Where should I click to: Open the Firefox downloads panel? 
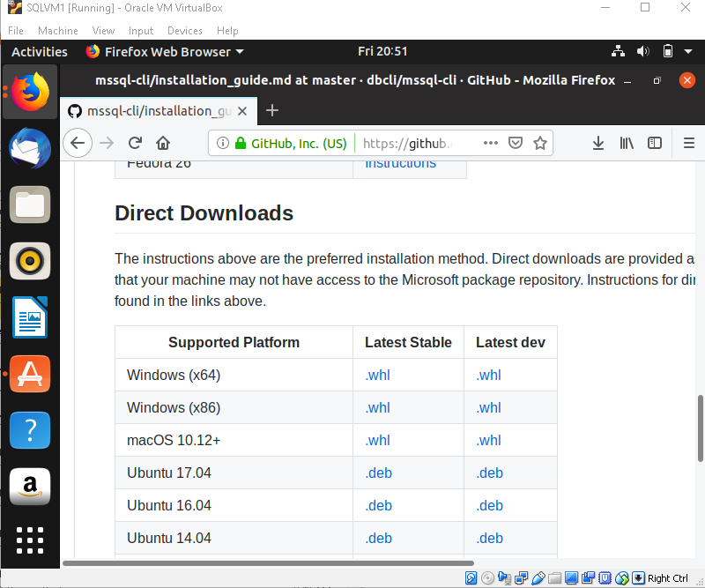598,143
